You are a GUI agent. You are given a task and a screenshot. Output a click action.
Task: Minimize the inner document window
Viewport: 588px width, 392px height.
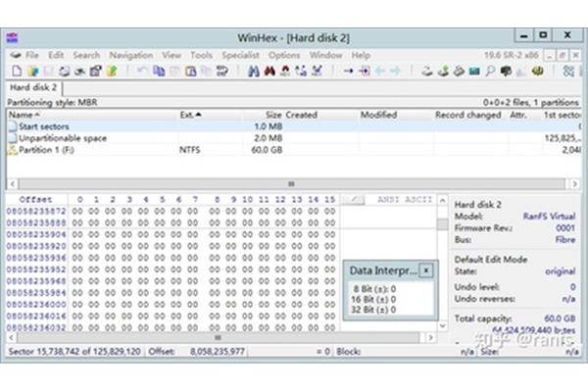click(549, 56)
